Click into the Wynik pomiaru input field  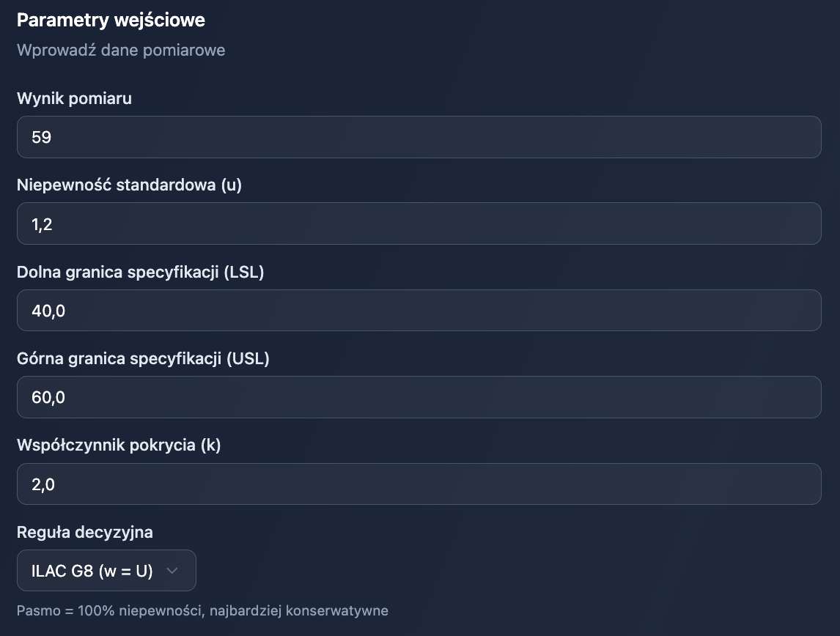point(419,137)
